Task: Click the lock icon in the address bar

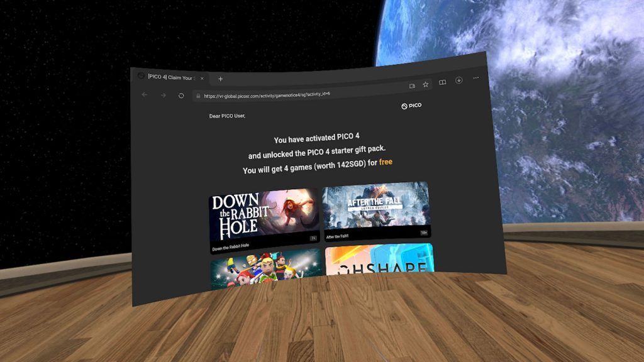Action: point(198,96)
